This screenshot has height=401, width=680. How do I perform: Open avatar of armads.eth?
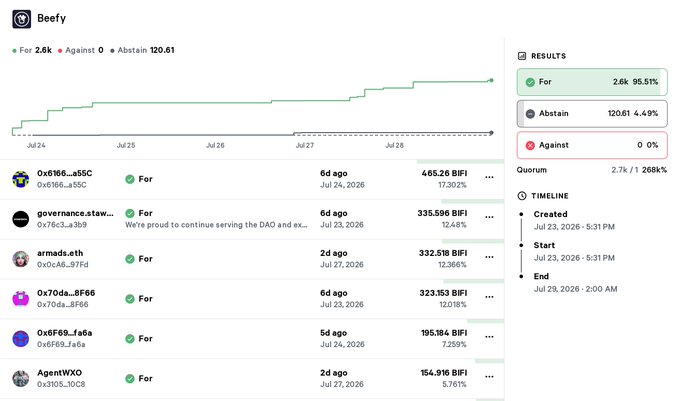(x=20, y=259)
